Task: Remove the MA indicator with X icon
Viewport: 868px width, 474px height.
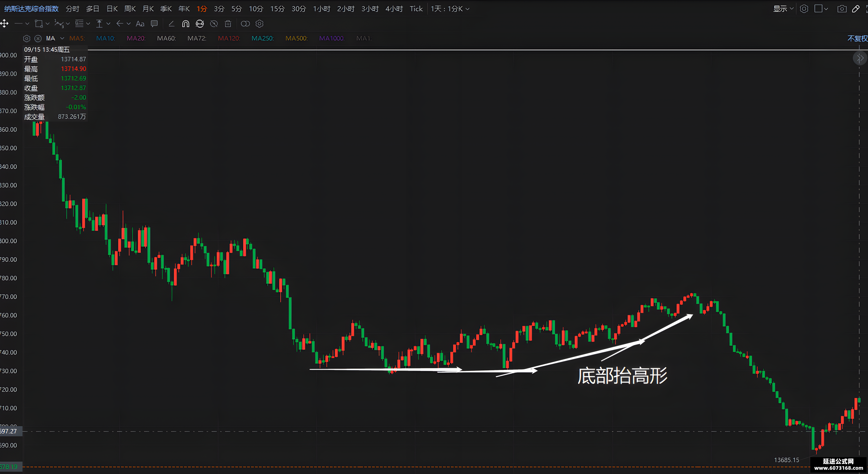Action: 38,38
